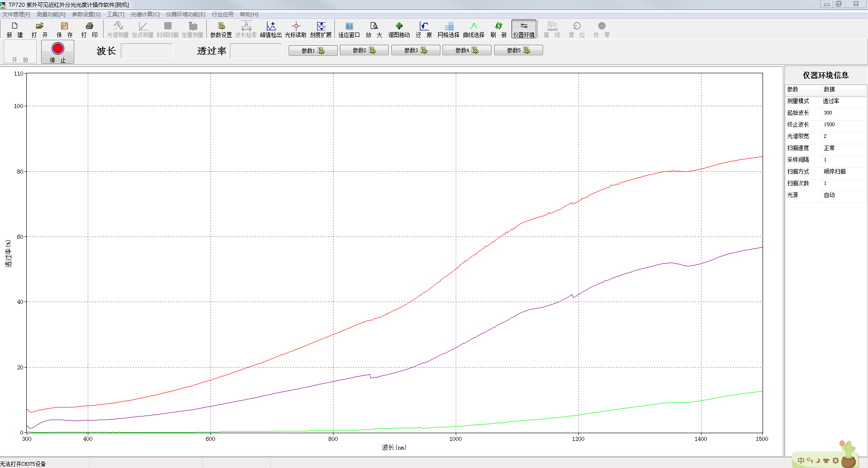The height and width of the screenshot is (468, 868).
Task: Click the 复位 reset icon
Action: tap(577, 29)
